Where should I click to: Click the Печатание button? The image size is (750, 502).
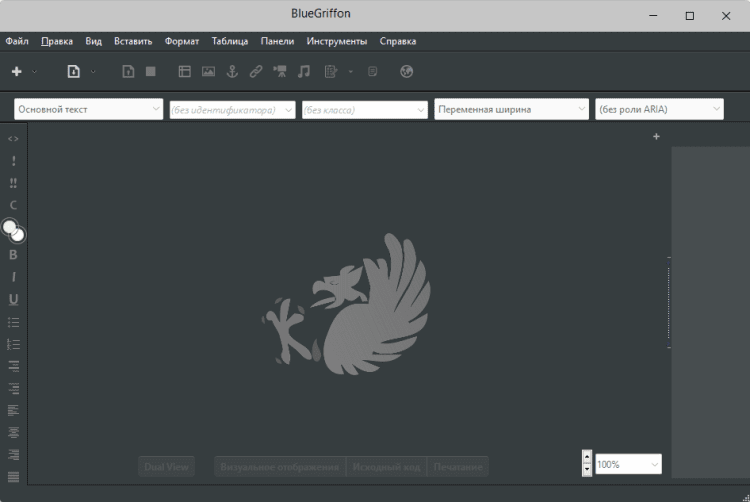[x=458, y=467]
